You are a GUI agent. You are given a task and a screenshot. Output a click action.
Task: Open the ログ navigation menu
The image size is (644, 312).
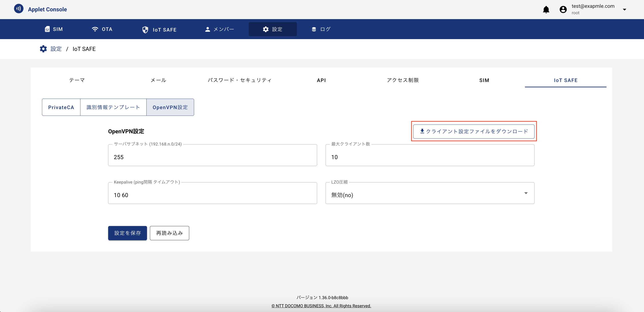tap(321, 29)
